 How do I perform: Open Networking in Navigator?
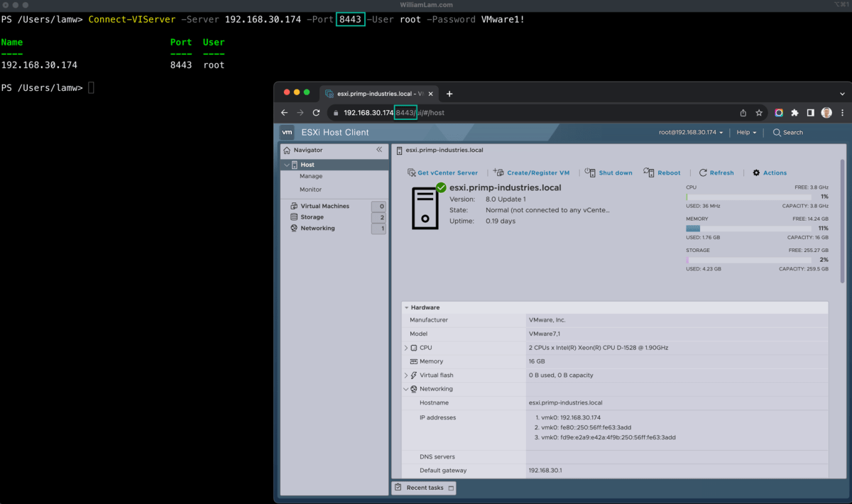(318, 229)
